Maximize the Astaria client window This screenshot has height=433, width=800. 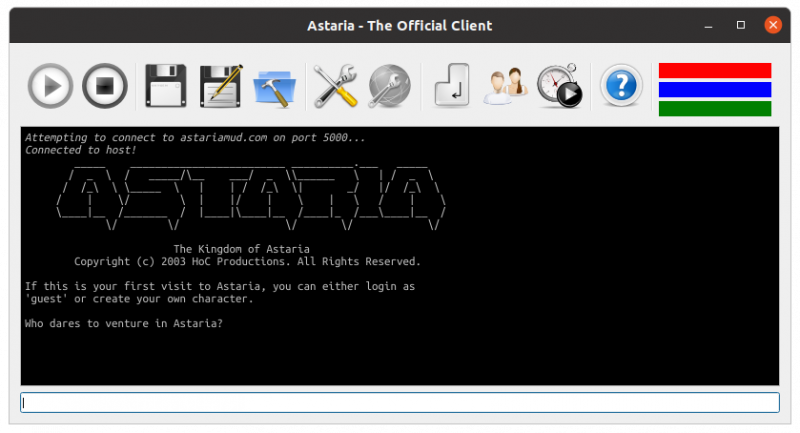(x=741, y=25)
